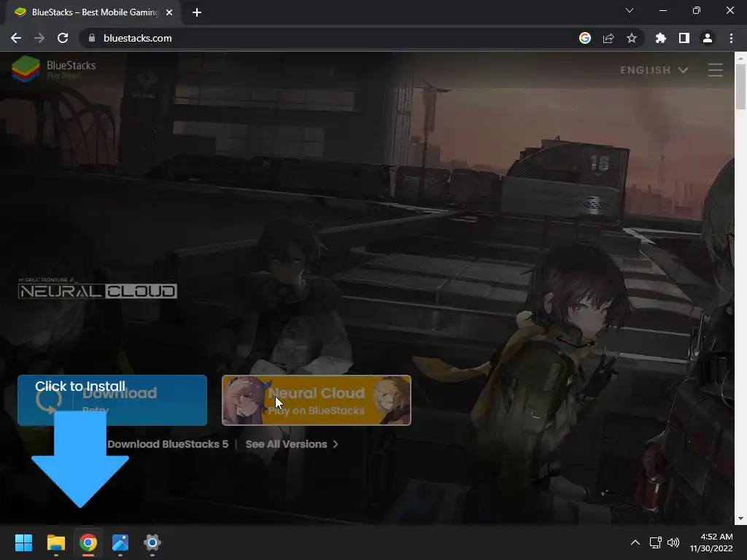The image size is (747, 560).
Task: Click the Download BlueStacks button
Action: [112, 400]
